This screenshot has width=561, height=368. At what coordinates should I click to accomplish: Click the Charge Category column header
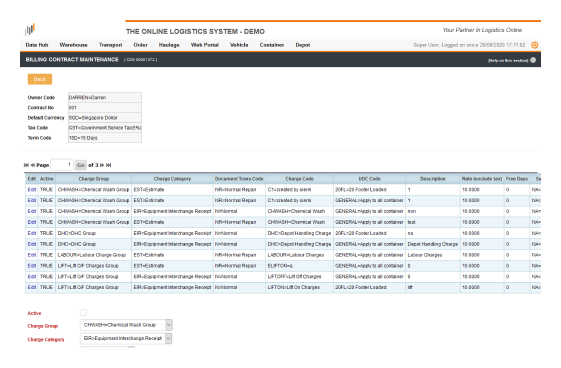pos(172,179)
